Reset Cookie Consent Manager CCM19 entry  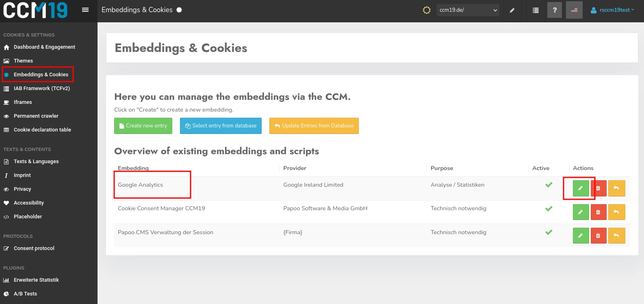click(616, 212)
